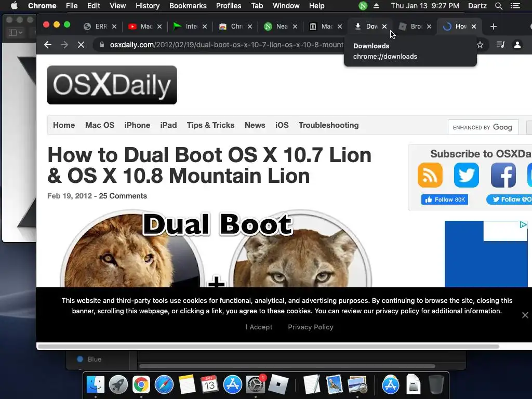Click in the Google enhanced search field
The width and height of the screenshot is (532, 399).
(483, 127)
